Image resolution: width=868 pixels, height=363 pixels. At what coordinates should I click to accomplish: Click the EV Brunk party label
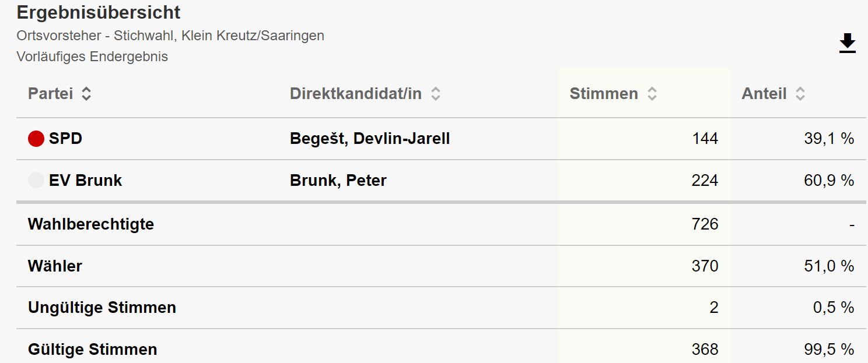pos(85,181)
